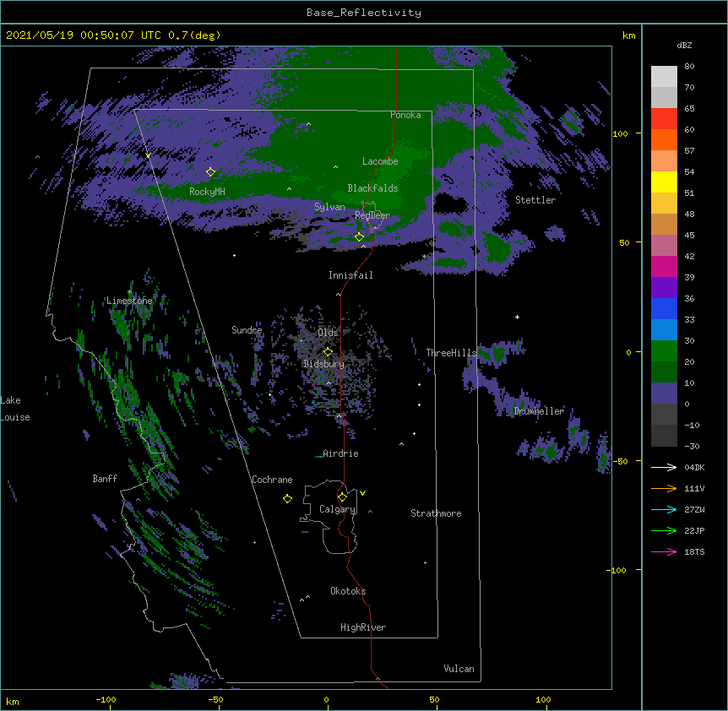The image size is (728, 711).
Task: Select the magenta 42 dBZ color swatch
Action: (x=664, y=266)
